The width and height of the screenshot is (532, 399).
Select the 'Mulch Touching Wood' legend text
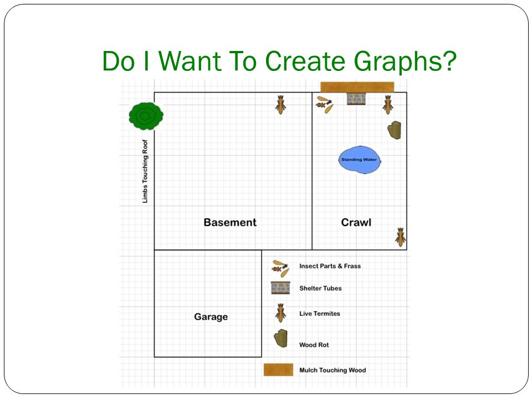(x=332, y=370)
